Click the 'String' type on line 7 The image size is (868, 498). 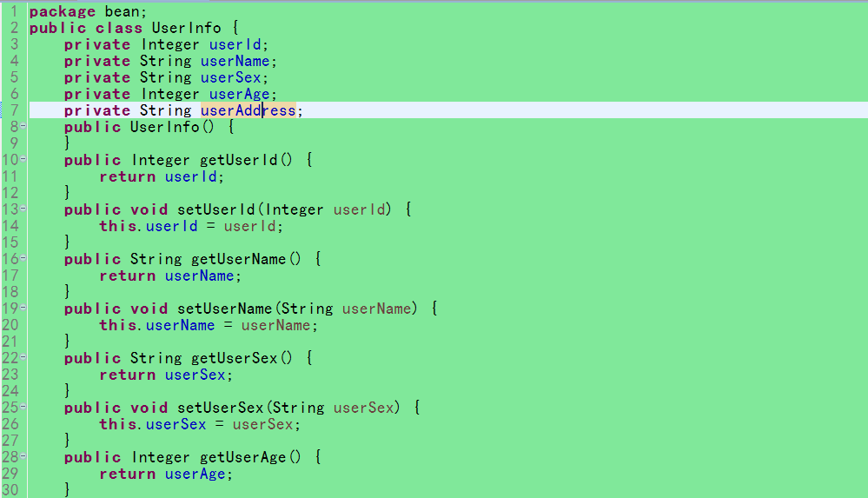point(165,110)
